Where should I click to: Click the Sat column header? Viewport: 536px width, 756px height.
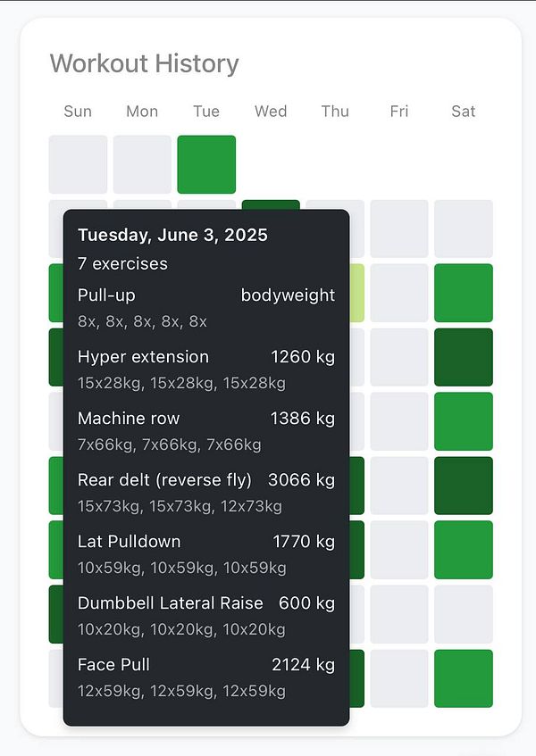tap(463, 112)
